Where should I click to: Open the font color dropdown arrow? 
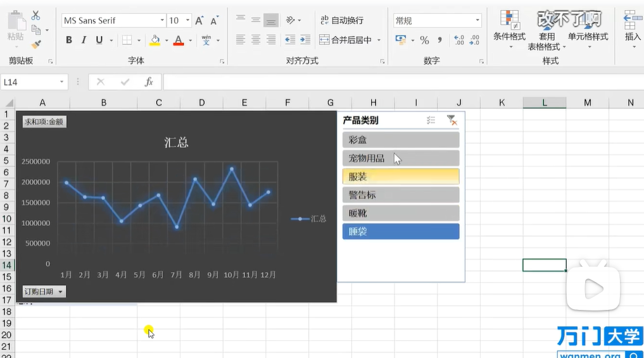pyautogui.click(x=190, y=40)
